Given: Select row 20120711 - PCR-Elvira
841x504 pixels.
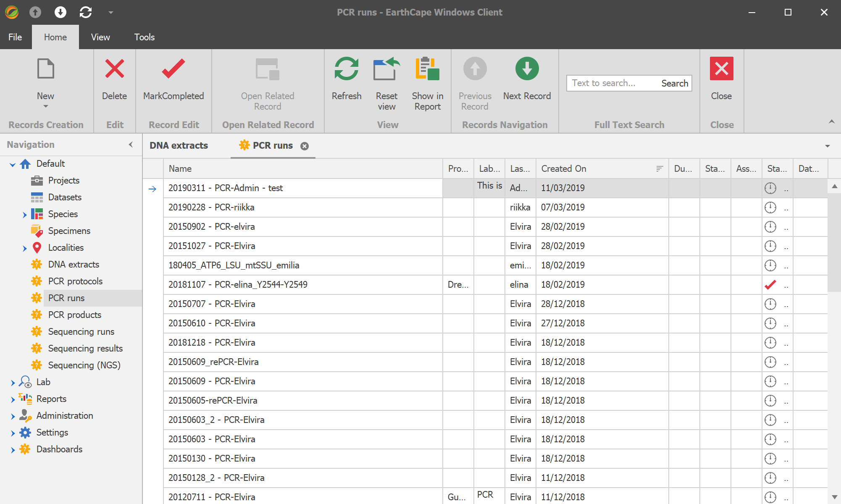Looking at the screenshot, I should click(496, 496).
